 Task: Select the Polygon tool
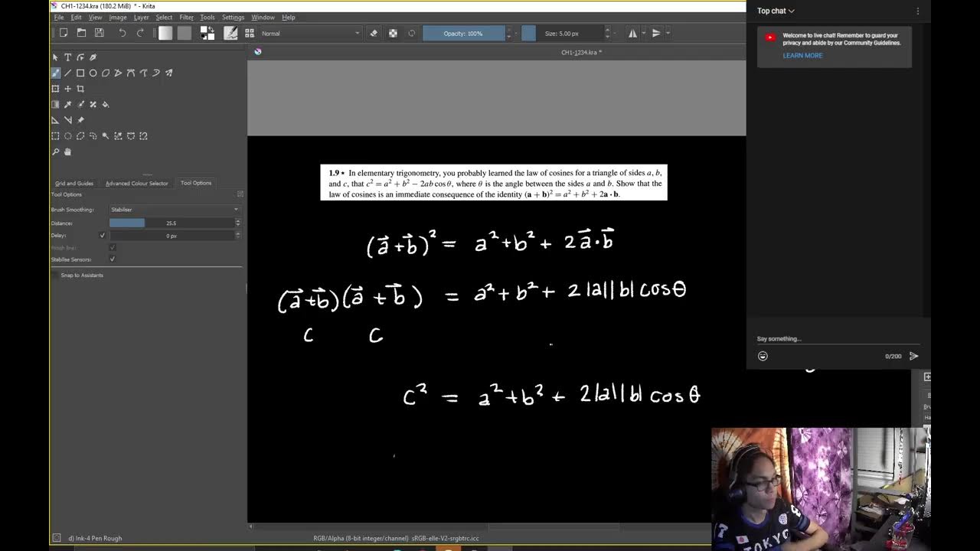point(106,73)
